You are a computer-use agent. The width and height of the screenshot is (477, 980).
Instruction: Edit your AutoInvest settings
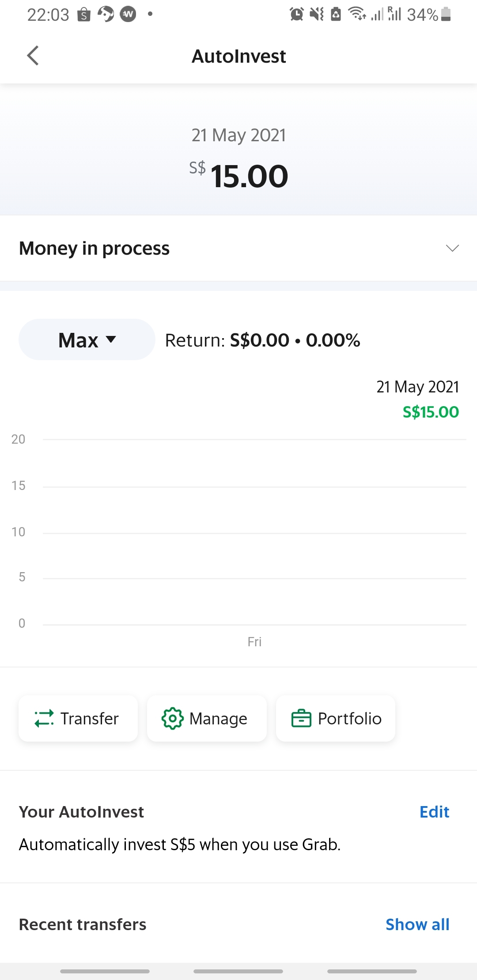[434, 812]
